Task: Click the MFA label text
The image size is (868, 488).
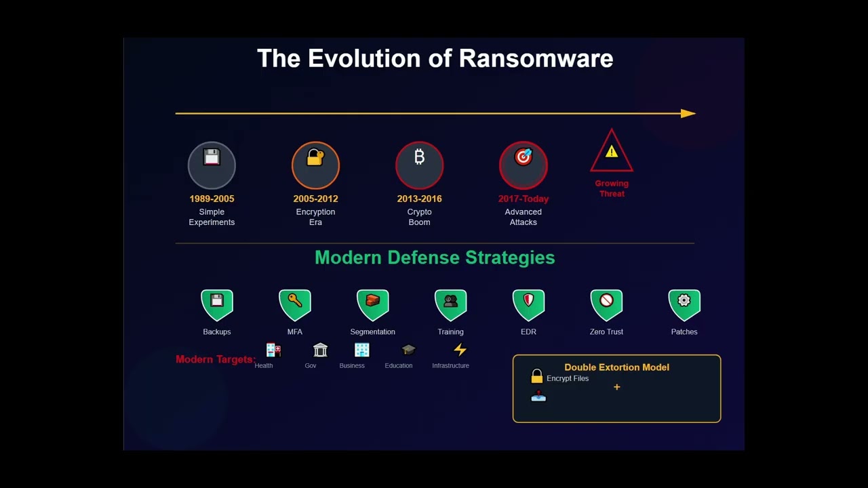Action: (295, 331)
